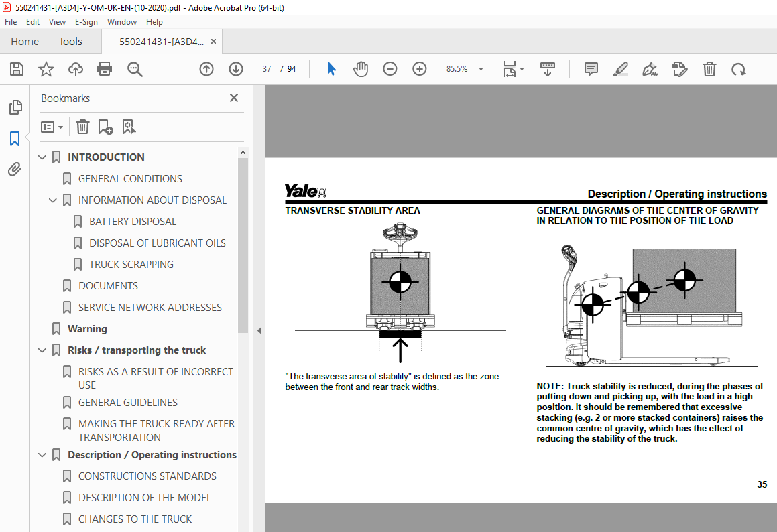Upload the file via the cloud arrow icon
Viewport: 777px width, 532px height.
pyautogui.click(x=75, y=69)
